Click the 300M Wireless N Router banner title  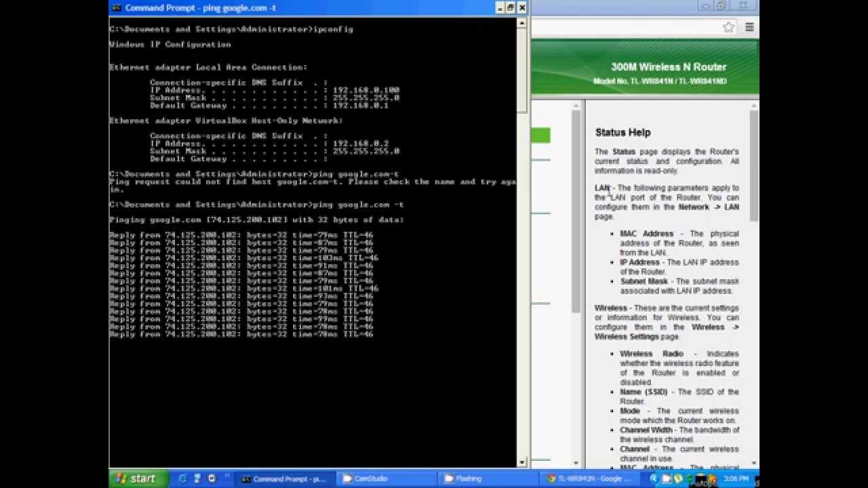(x=669, y=66)
